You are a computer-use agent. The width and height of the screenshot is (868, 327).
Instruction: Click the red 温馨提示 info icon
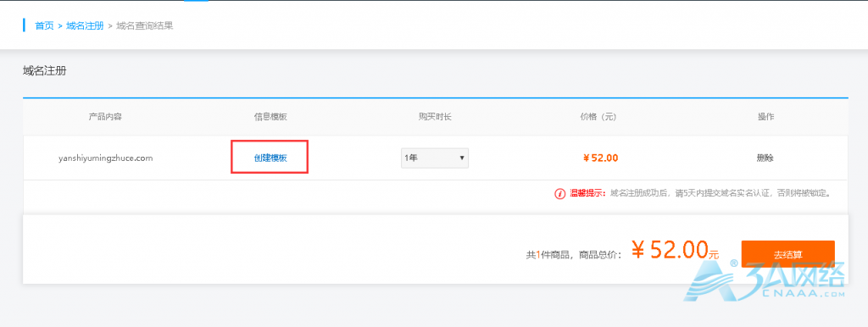click(x=559, y=194)
